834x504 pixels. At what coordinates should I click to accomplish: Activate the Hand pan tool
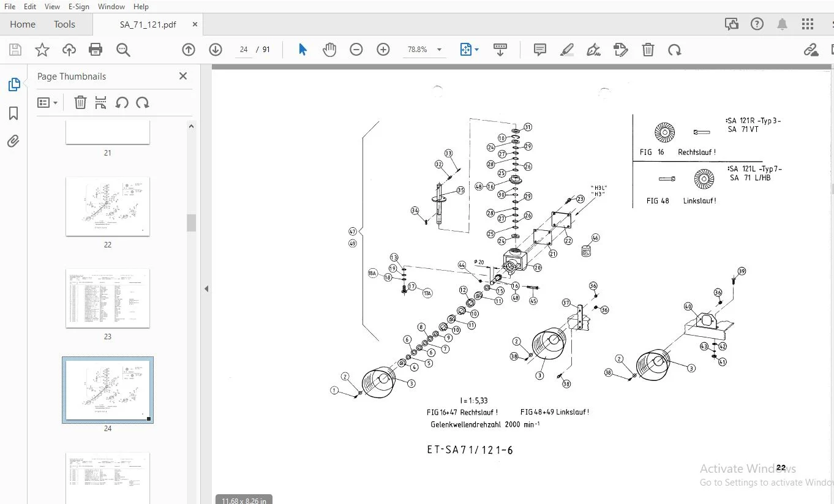pos(329,50)
